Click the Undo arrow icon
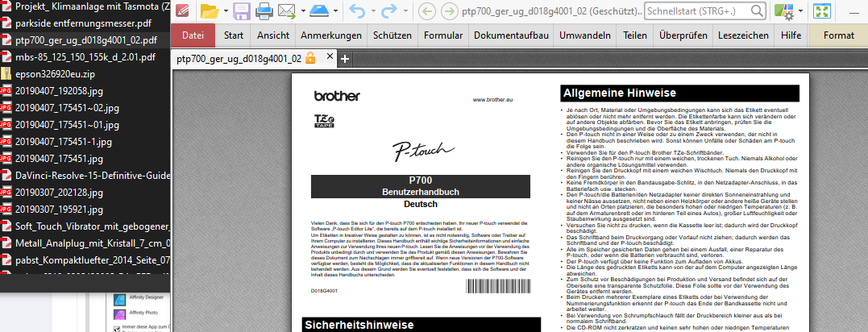Viewport: 868px width, 332px height. 358,10
